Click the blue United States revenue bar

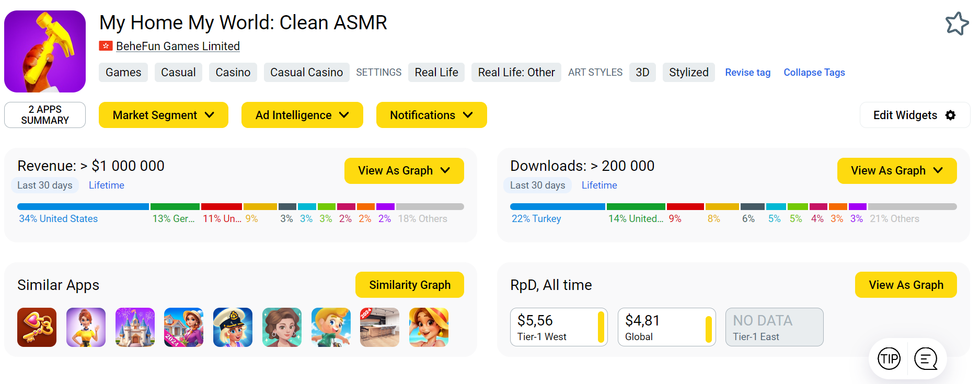pos(83,207)
